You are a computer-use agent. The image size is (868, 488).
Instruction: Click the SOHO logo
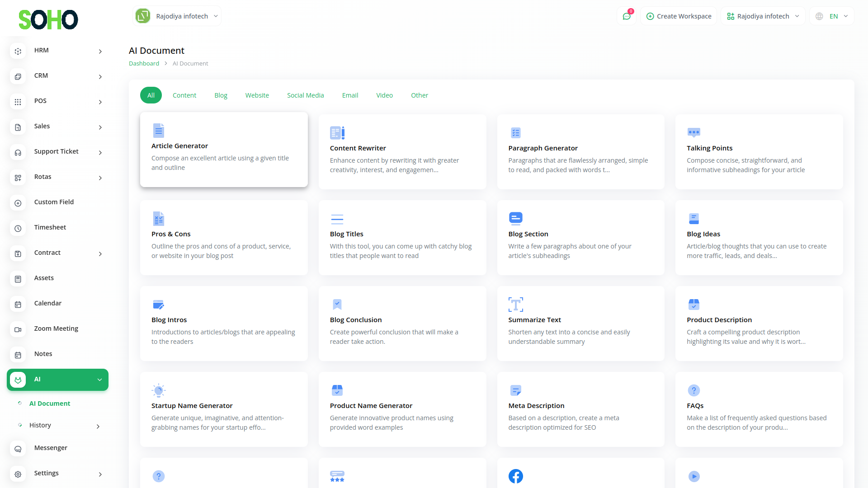coord(48,19)
